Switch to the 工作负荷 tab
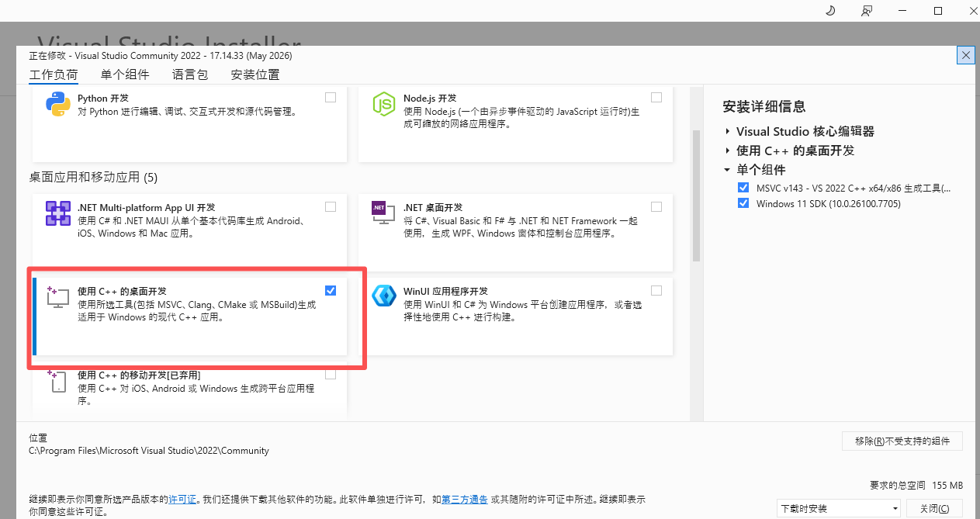This screenshot has height=519, width=980. 54,75
